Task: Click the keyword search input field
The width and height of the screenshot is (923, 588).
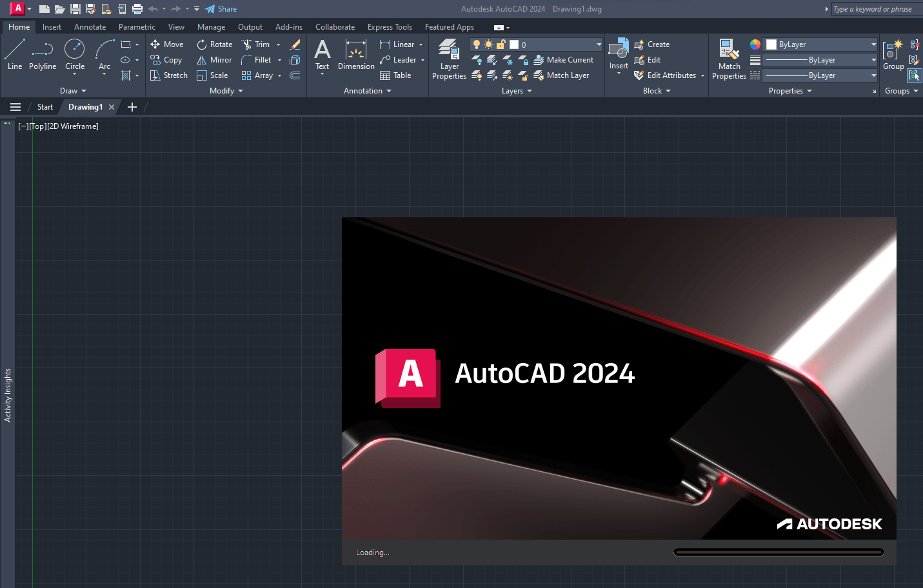Action: 877,9
